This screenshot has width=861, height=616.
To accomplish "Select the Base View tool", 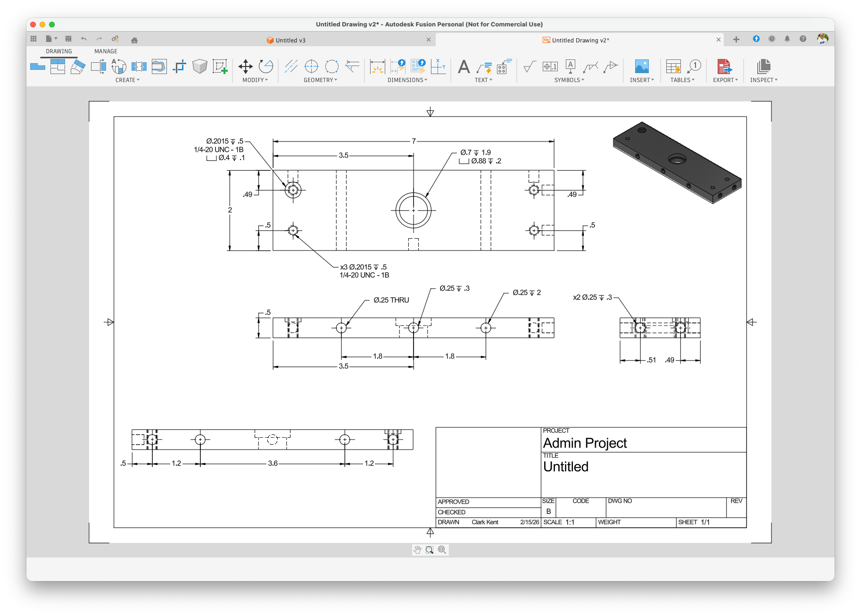I will [x=38, y=67].
